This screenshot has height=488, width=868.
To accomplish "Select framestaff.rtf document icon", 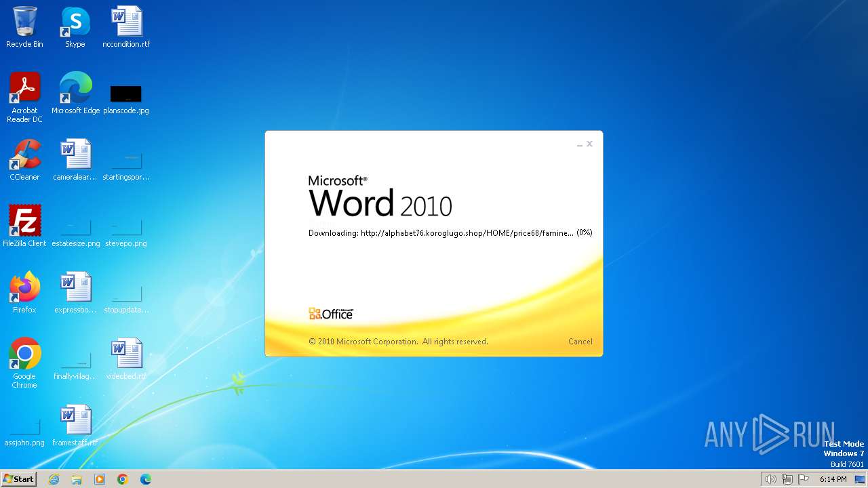I will tap(75, 426).
